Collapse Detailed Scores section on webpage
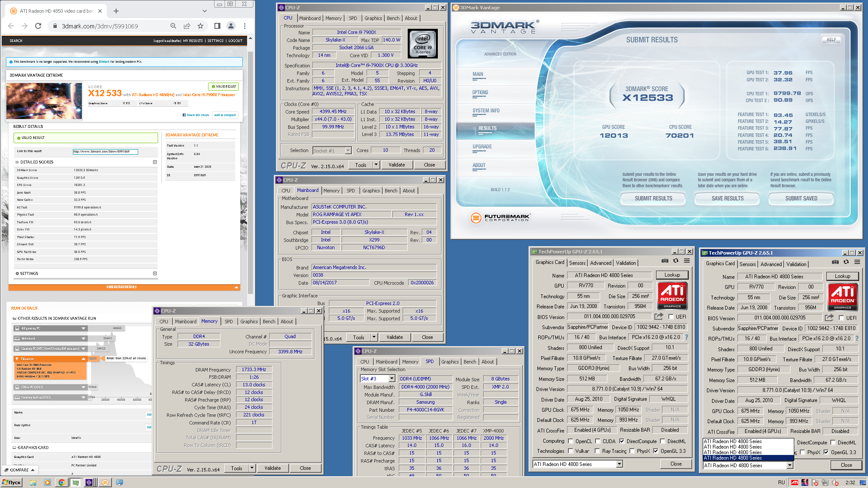 point(155,162)
